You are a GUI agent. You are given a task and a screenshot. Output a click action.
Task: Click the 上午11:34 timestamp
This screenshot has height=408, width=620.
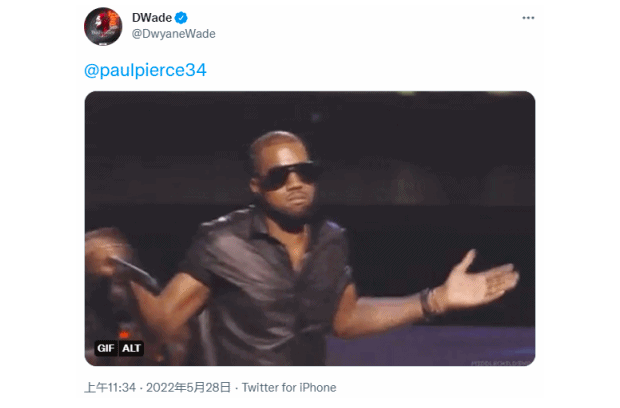(x=110, y=387)
